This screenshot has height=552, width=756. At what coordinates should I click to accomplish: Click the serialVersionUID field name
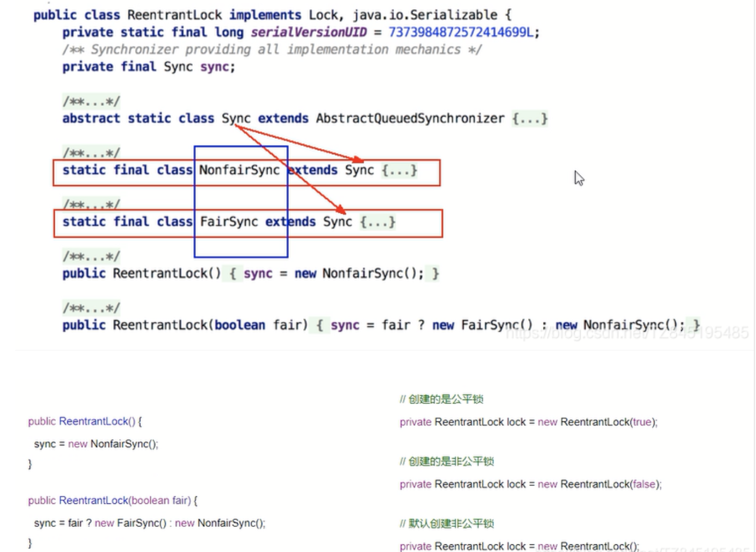[309, 32]
